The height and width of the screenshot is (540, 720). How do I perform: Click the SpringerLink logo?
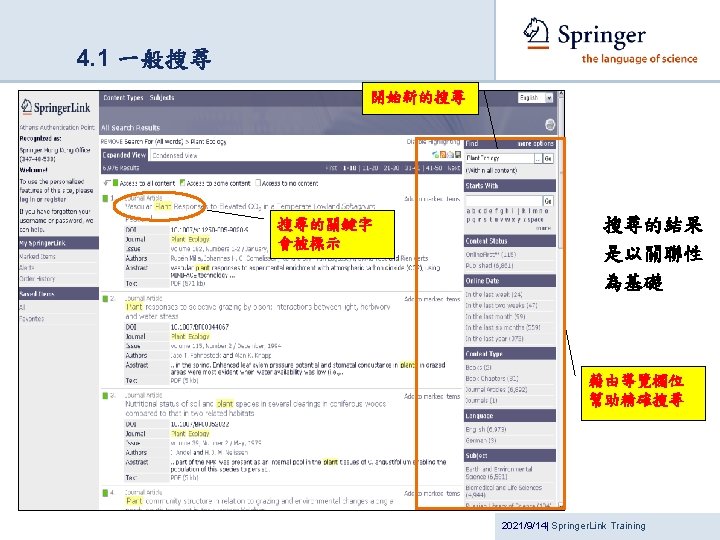(56, 107)
